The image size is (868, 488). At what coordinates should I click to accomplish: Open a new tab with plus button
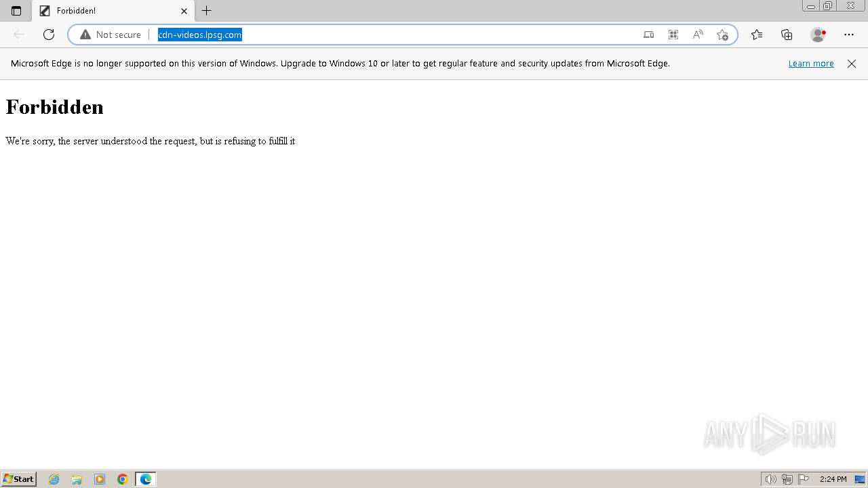[x=207, y=11]
